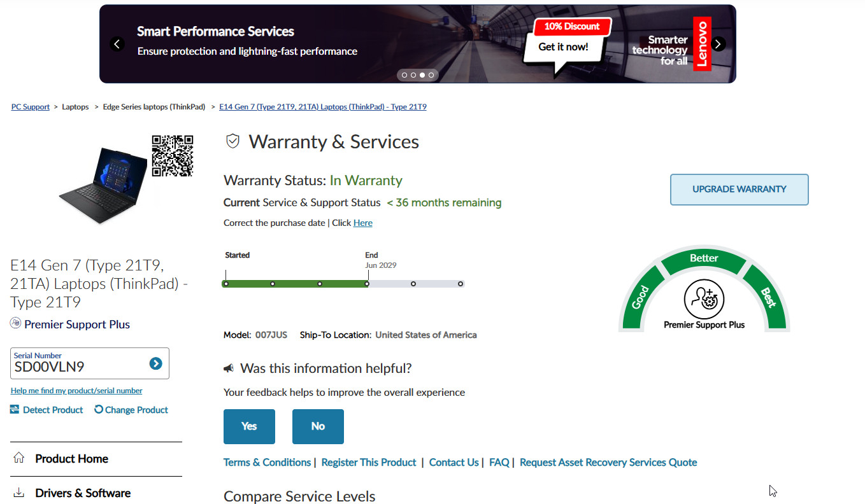Click the Drivers & Software download icon
This screenshot has width=865, height=504.
click(x=19, y=493)
